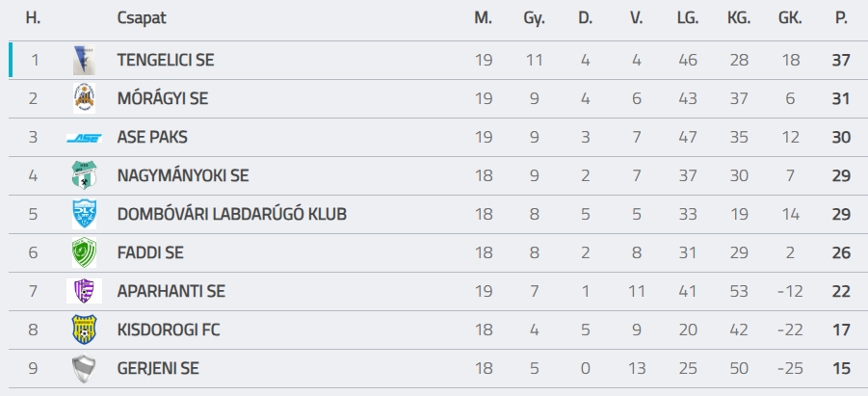868x396 pixels.
Task: Select the Gy. wins column header
Action: [x=535, y=19]
